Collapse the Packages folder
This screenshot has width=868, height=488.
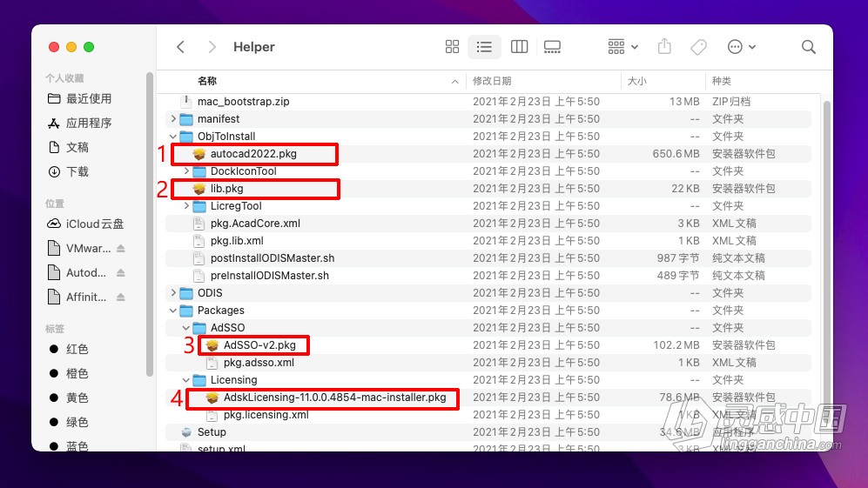click(x=173, y=311)
